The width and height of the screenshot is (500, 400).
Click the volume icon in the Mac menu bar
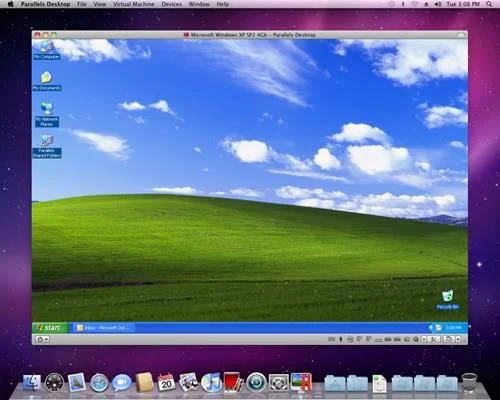(x=438, y=4)
